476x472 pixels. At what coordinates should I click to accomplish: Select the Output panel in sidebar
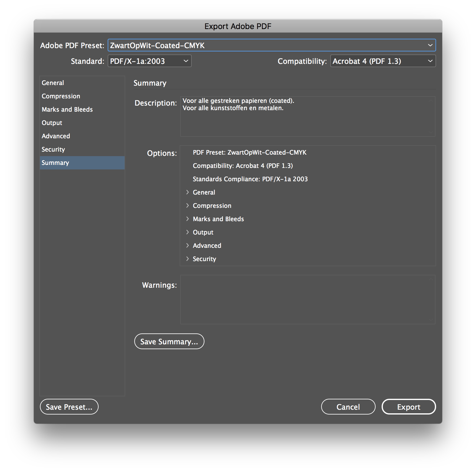click(x=82, y=123)
